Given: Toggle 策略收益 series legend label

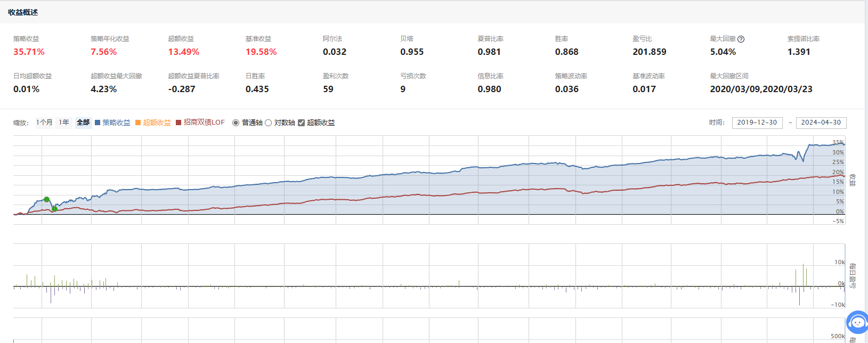Looking at the screenshot, I should pyautogui.click(x=116, y=123).
